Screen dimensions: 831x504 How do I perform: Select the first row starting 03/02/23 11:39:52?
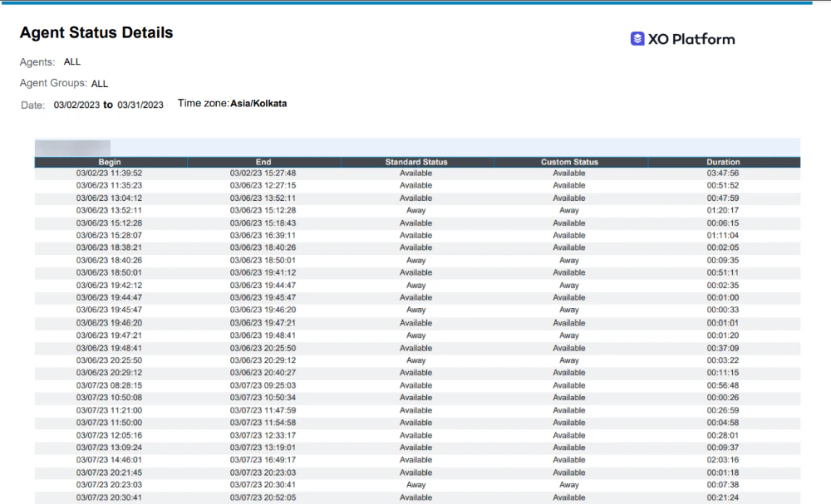pyautogui.click(x=109, y=174)
